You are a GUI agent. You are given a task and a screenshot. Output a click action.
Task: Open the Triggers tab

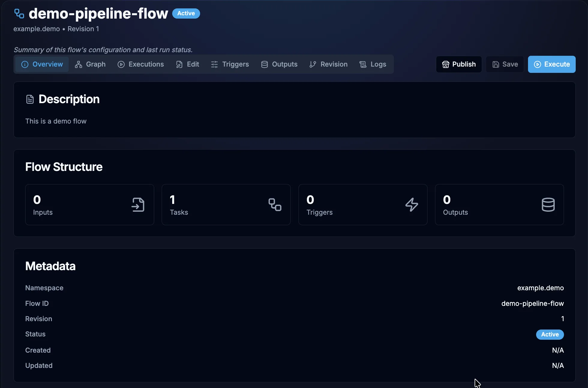(230, 64)
